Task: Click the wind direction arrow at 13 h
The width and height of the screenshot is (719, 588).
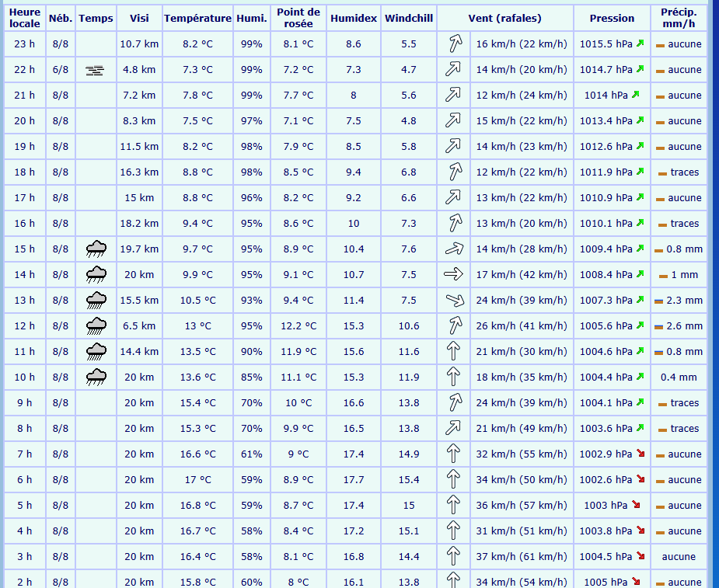Action: pos(453,300)
